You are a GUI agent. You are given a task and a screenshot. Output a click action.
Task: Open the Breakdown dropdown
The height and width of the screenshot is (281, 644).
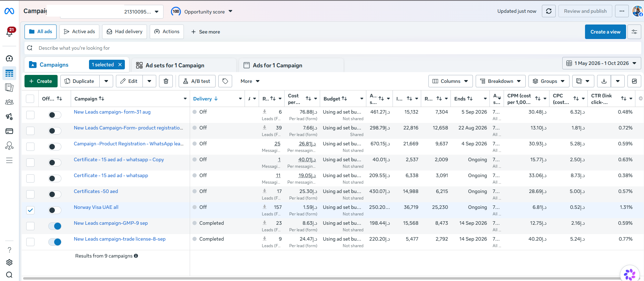501,81
